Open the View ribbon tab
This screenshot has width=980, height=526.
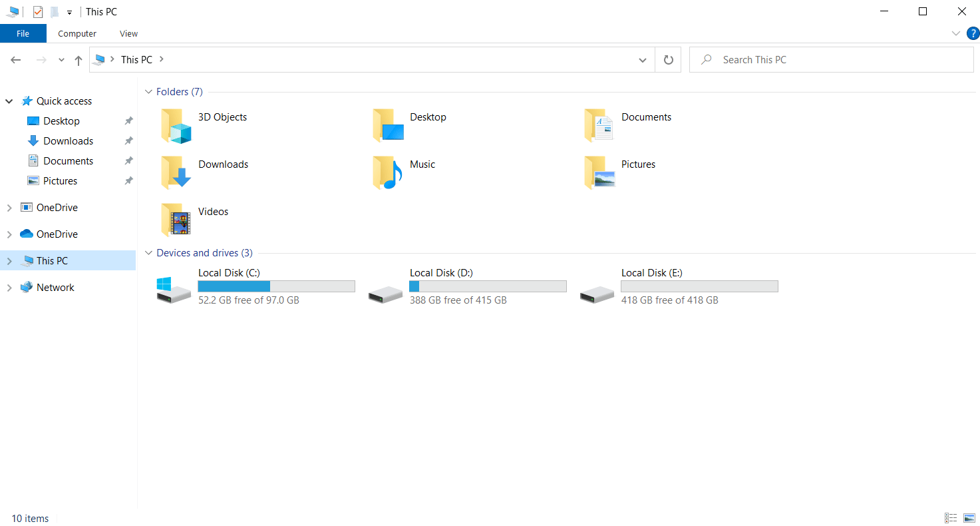pos(128,33)
